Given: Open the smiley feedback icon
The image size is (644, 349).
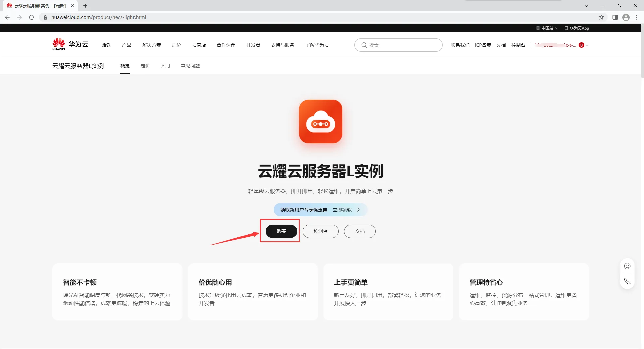Looking at the screenshot, I should 627,266.
